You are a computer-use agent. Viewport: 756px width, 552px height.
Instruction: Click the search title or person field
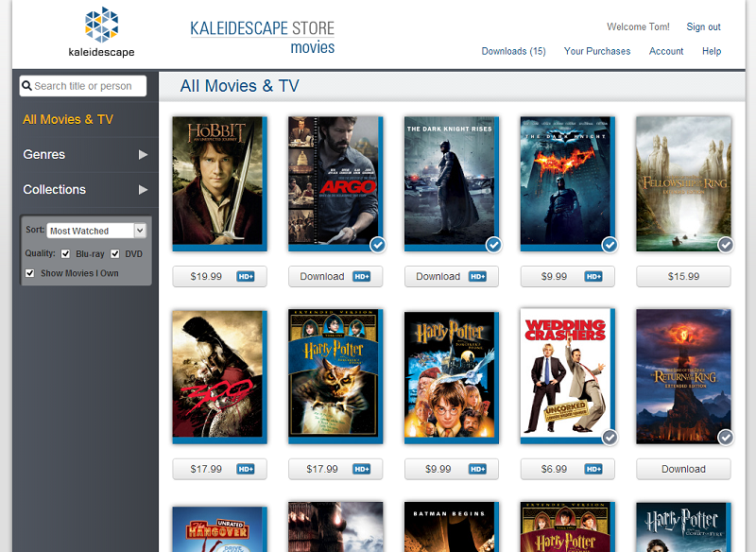tap(83, 86)
